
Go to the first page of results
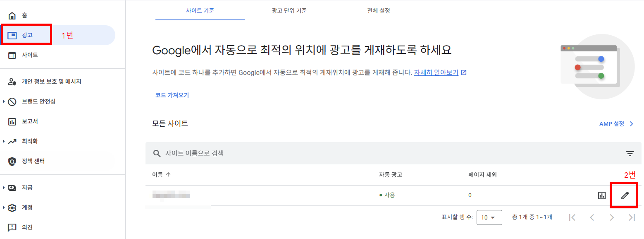pos(572,217)
